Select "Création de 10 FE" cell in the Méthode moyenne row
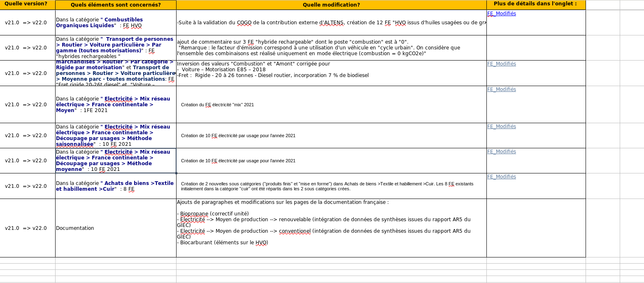 point(331,161)
